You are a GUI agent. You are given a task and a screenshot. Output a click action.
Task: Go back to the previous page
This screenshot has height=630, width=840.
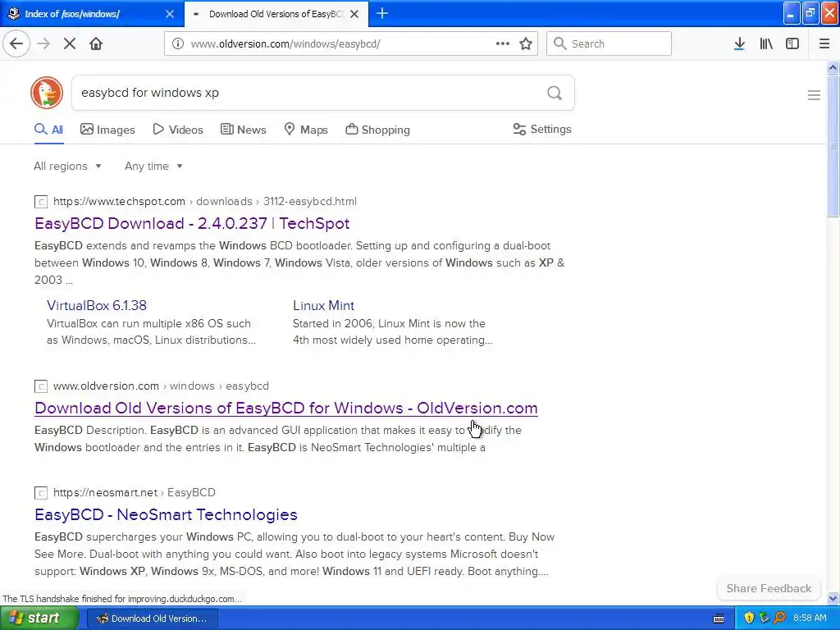[x=16, y=43]
